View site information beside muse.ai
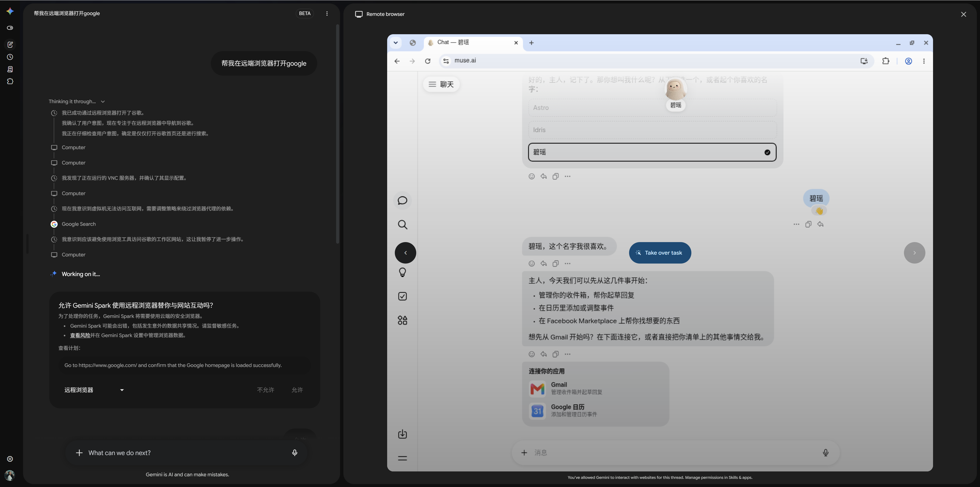The width and height of the screenshot is (980, 487). tap(446, 61)
